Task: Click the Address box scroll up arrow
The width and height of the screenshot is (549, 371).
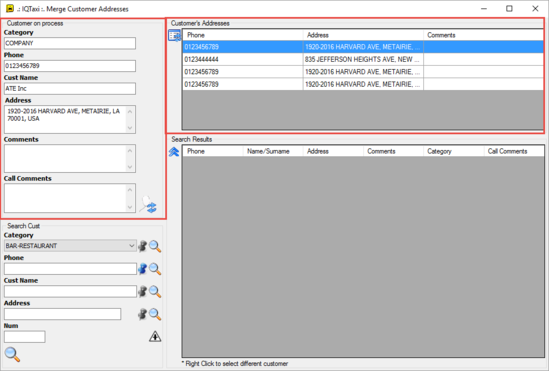Action: pyautogui.click(x=130, y=111)
